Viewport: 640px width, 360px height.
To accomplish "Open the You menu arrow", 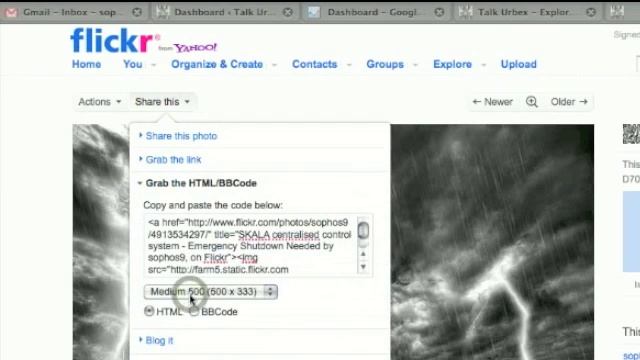I will [x=154, y=64].
